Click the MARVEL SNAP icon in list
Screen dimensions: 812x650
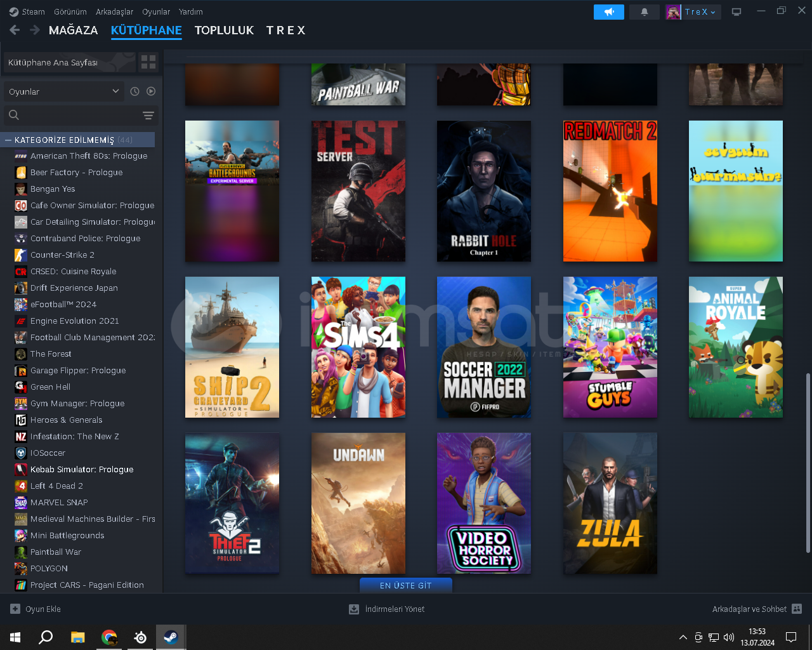(x=21, y=502)
